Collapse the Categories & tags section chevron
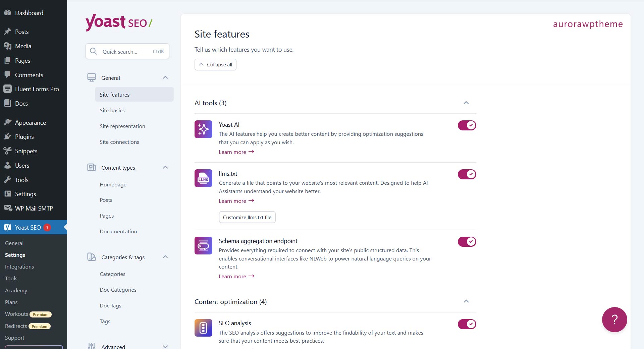Viewport: 644px width, 349px height. 165,257
